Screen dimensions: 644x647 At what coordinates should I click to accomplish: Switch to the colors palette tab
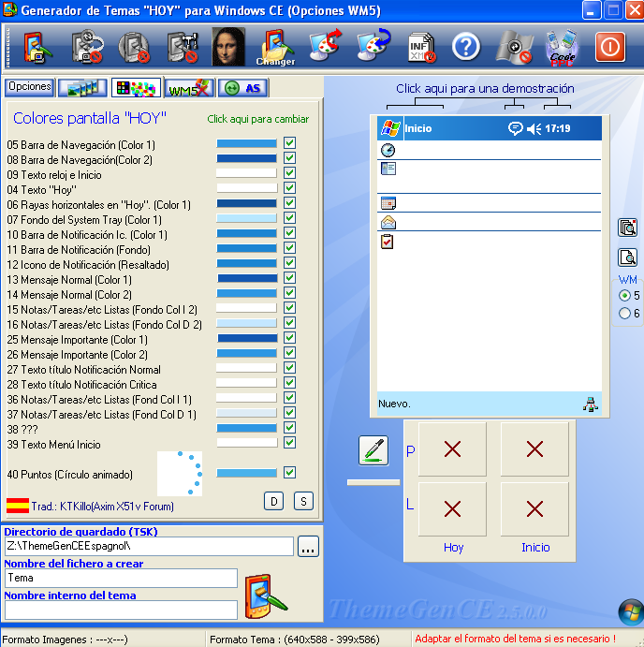click(136, 88)
